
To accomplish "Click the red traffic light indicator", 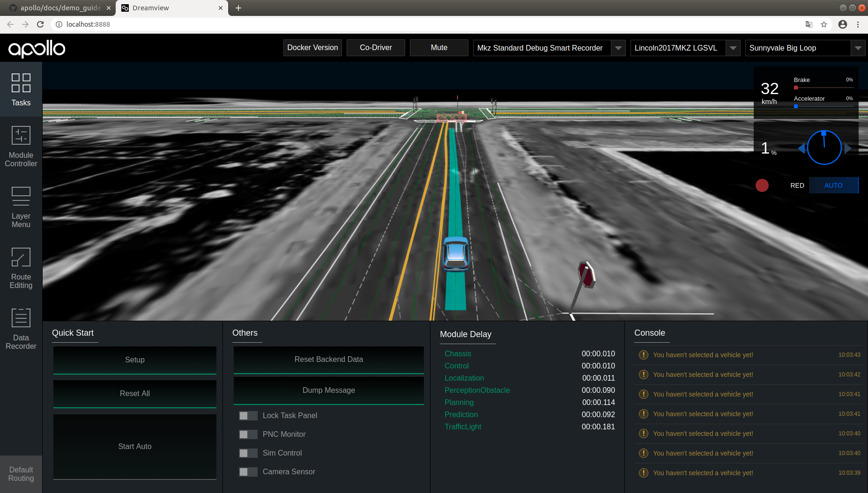I will 762,185.
